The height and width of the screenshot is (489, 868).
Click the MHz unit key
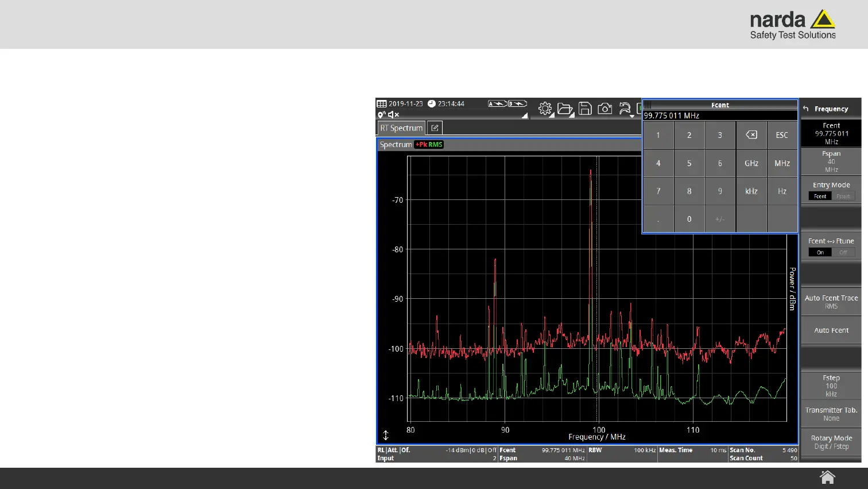click(782, 163)
